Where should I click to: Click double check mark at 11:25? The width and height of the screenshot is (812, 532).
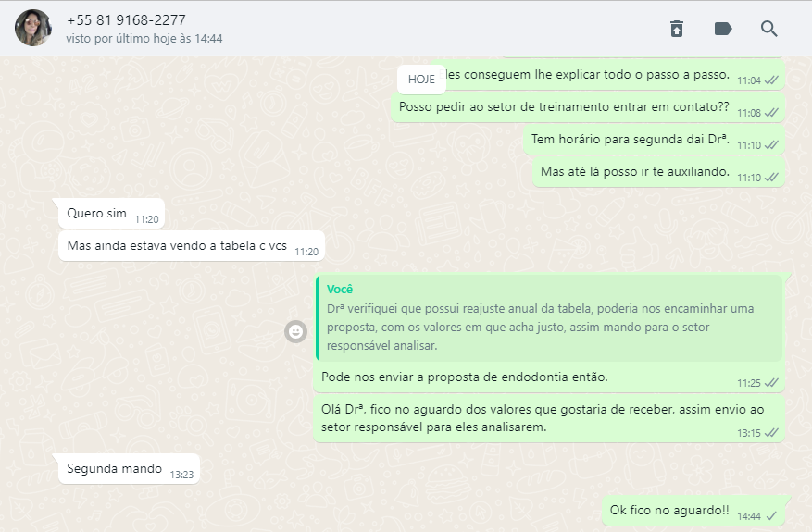click(771, 383)
